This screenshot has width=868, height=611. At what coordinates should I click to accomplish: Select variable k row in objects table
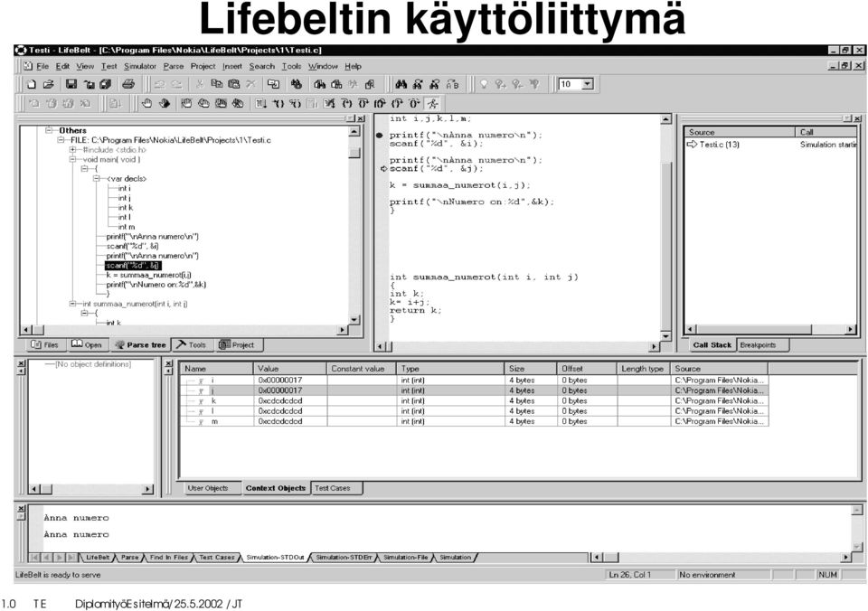coord(474,400)
